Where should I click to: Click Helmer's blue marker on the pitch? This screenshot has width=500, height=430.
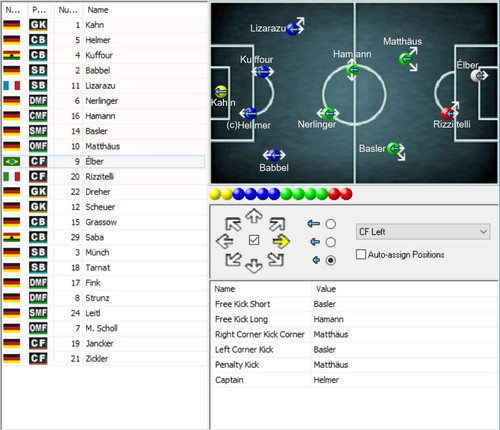pyautogui.click(x=250, y=113)
